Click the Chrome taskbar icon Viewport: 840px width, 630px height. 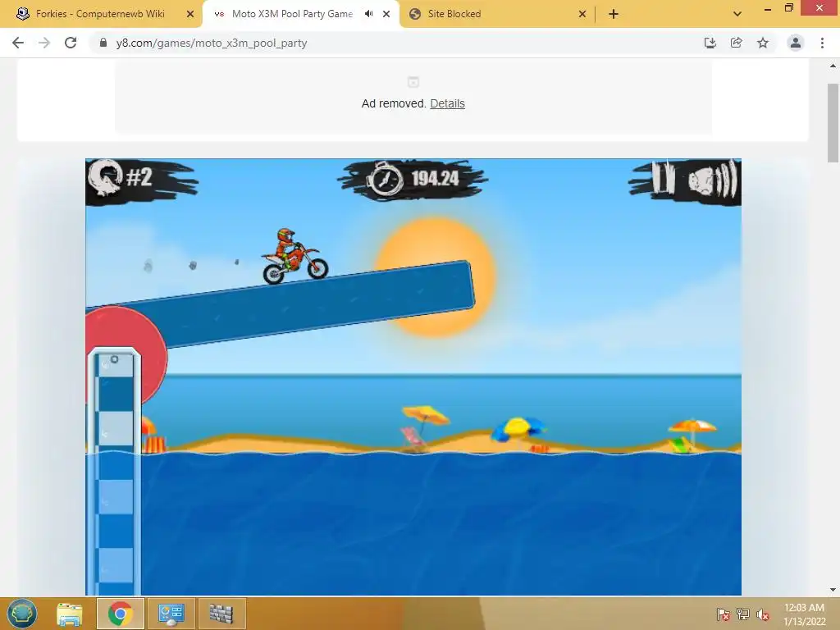point(120,614)
